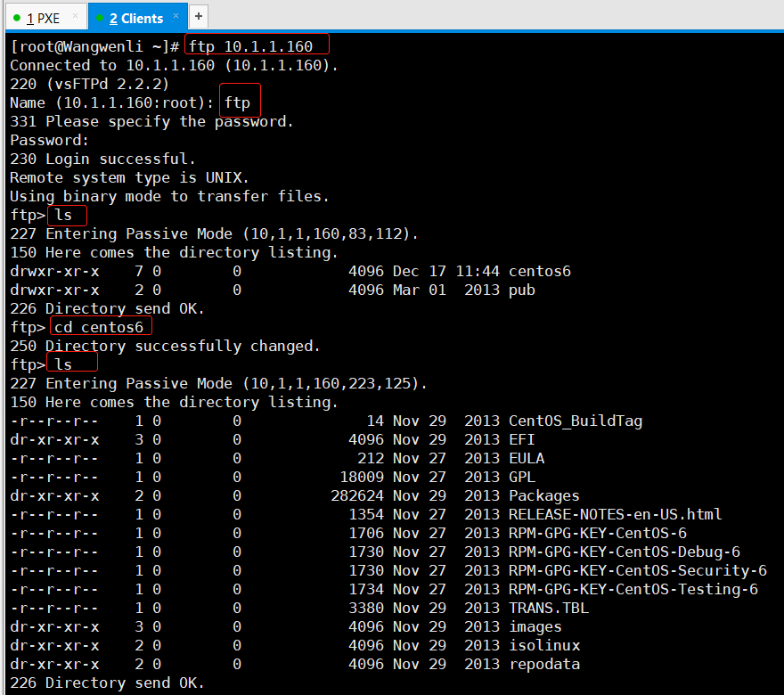This screenshot has width=784, height=695.
Task: Click 'Using binary mode to transfer files.' line
Action: 169,197
